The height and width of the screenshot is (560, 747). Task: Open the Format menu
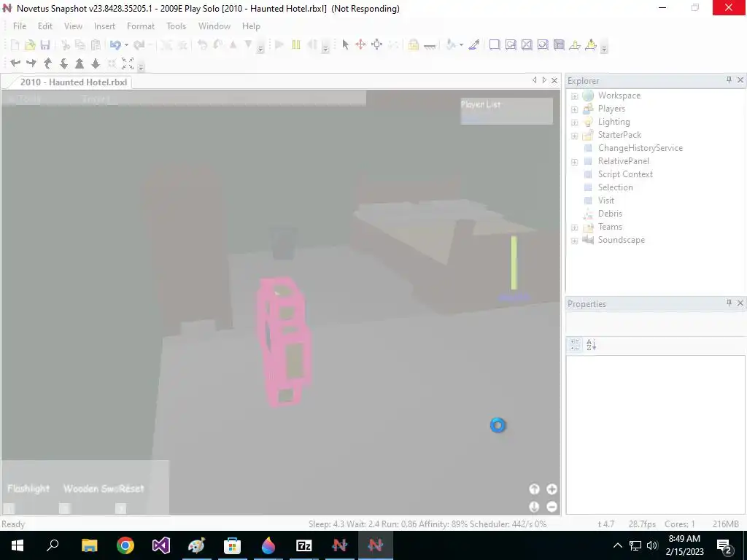(x=141, y=26)
